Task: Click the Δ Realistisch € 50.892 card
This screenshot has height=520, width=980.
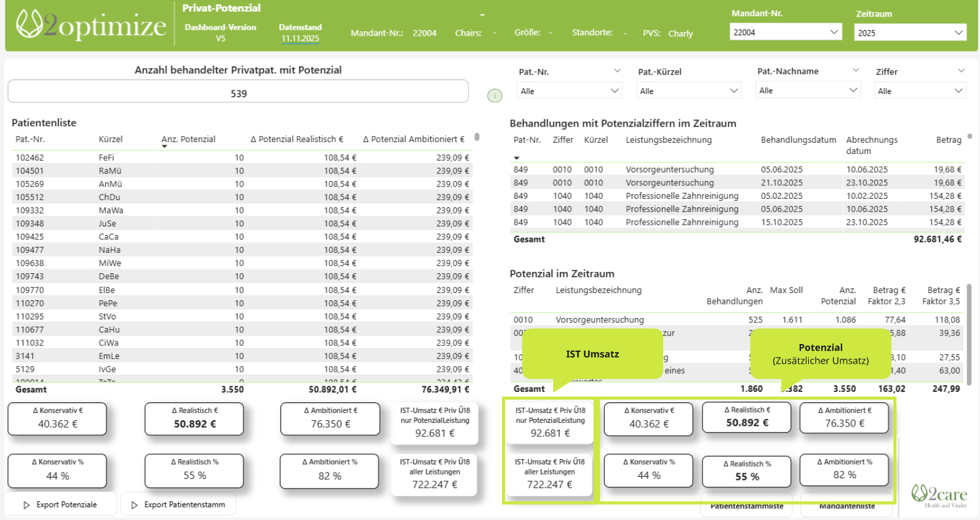Action: [x=194, y=419]
